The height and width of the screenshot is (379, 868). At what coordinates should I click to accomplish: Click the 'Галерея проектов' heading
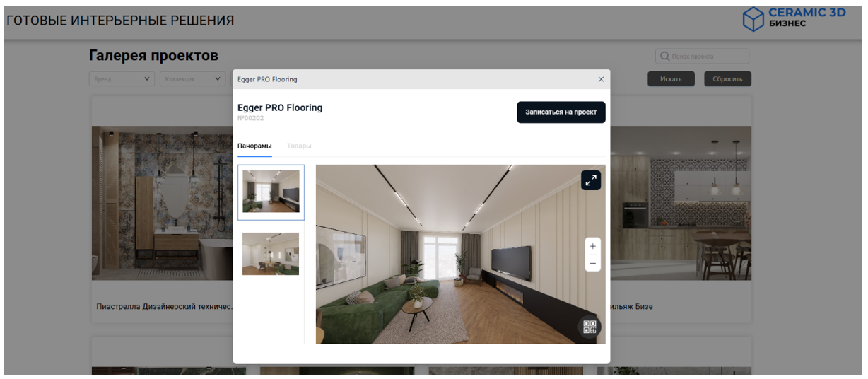153,56
